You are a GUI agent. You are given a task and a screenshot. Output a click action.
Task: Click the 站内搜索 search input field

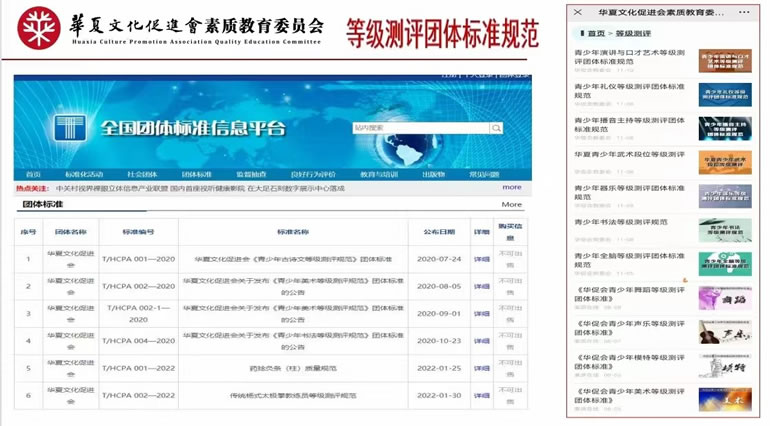pyautogui.click(x=421, y=128)
